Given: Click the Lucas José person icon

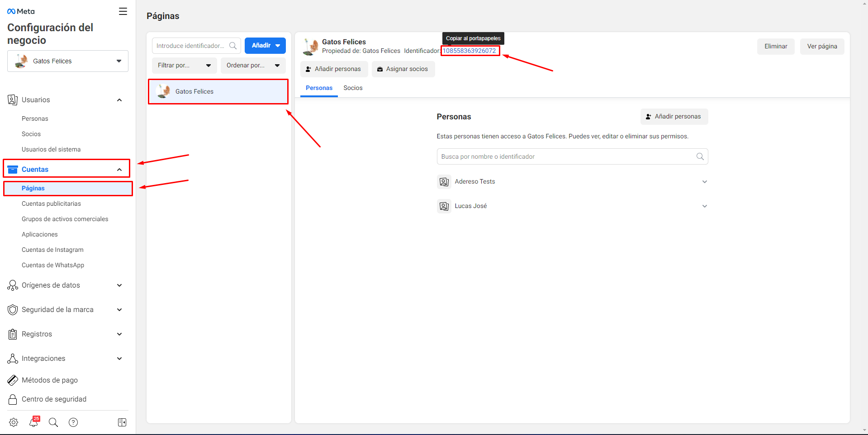Looking at the screenshot, I should click(444, 206).
